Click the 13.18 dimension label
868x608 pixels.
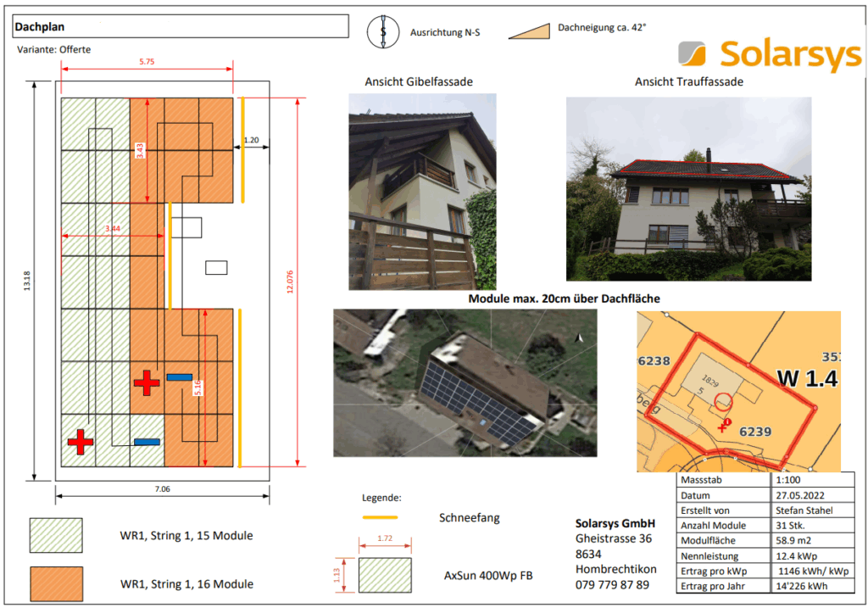(27, 281)
